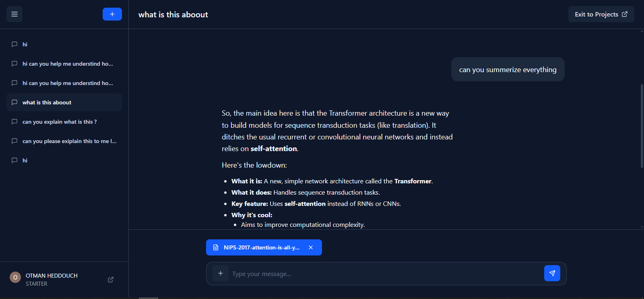
Task: Click the send message paper plane icon
Action: [x=552, y=273]
